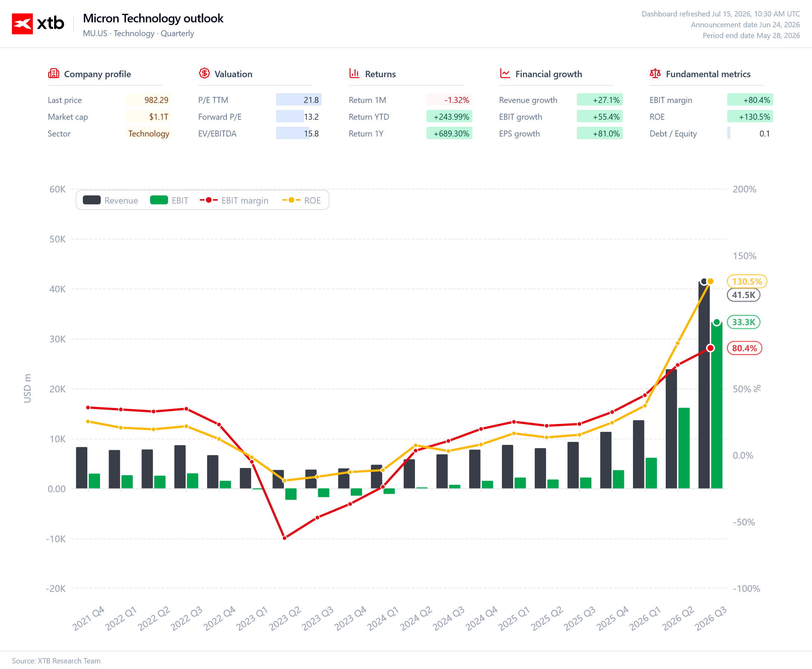Screen dimensions: 812x669
Task: Toggle the ROE line in the legend
Action: [x=302, y=200]
